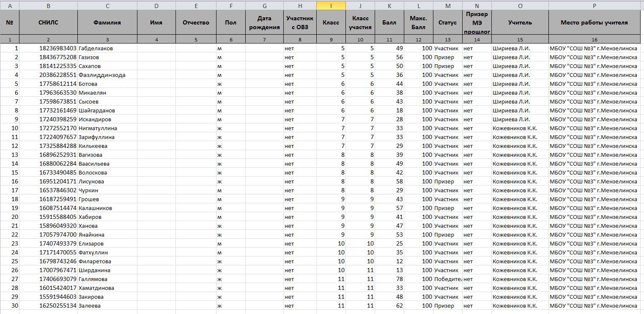Viewport: 644px width, 314px height.
Task: Click the surname cell Калашников
Action: (107, 208)
